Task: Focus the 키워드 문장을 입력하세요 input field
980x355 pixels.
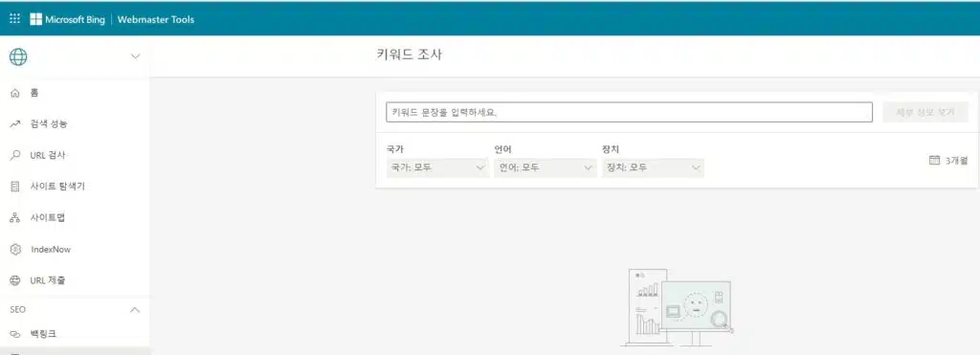Action: click(629, 113)
